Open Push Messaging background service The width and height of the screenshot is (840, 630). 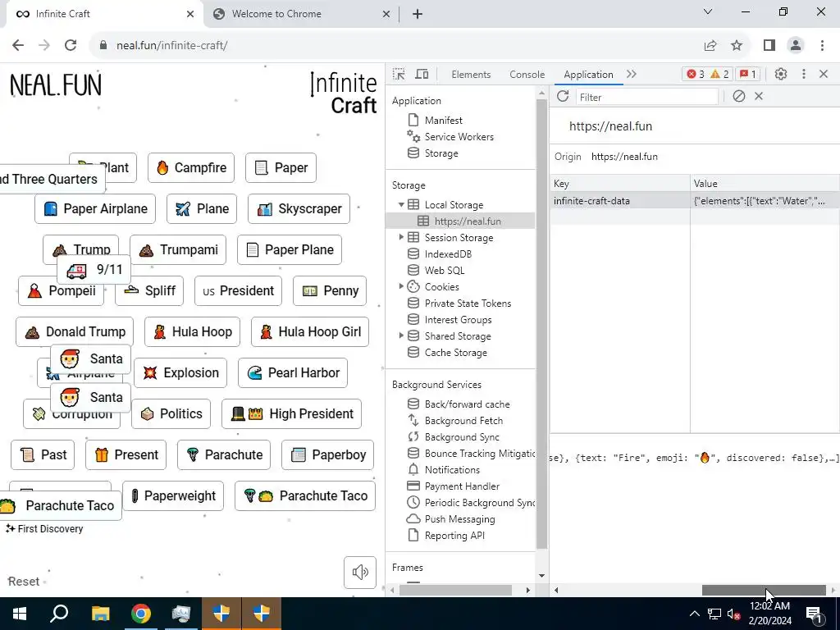point(459,518)
